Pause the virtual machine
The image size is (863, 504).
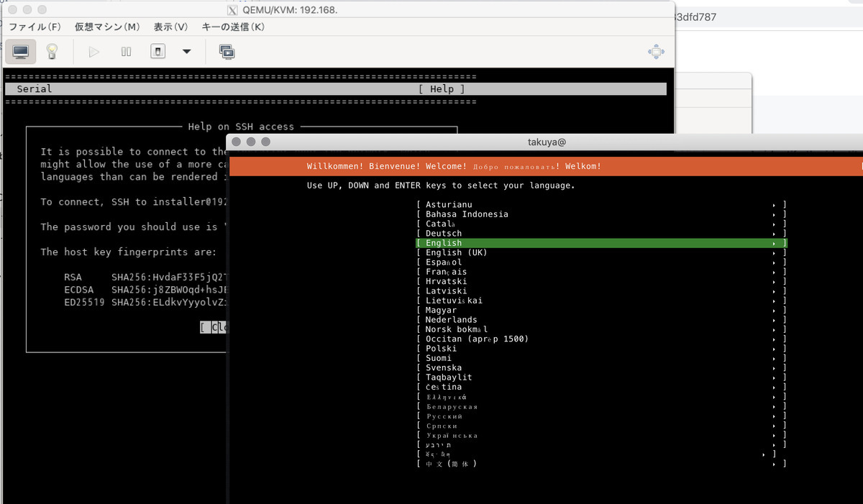126,52
